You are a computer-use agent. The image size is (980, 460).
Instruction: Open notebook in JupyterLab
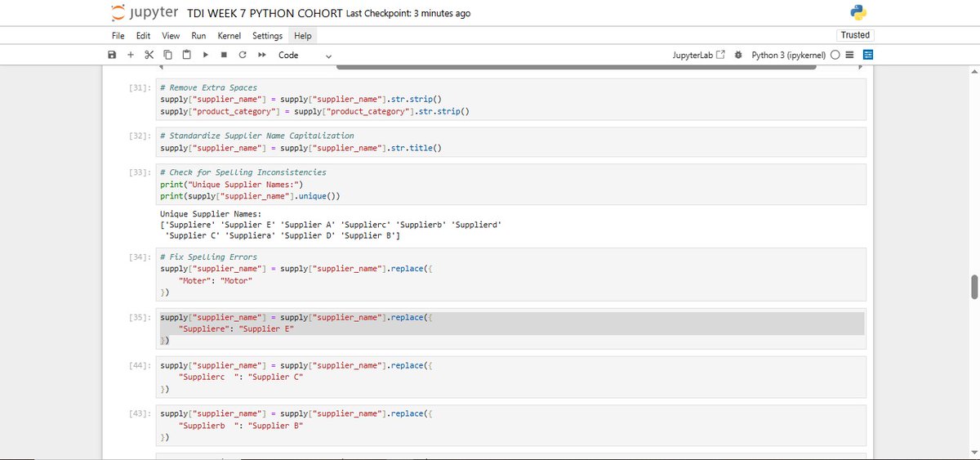(x=698, y=55)
